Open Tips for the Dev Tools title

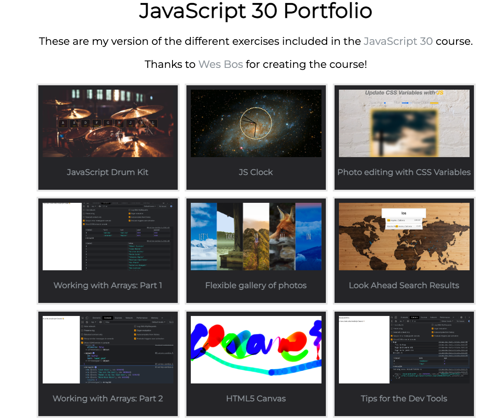tap(404, 399)
